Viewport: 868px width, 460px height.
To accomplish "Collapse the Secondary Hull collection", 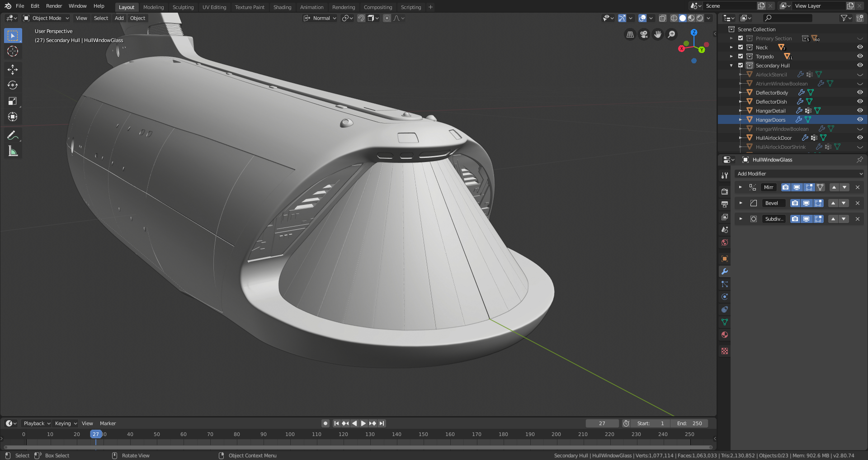I will tap(731, 66).
